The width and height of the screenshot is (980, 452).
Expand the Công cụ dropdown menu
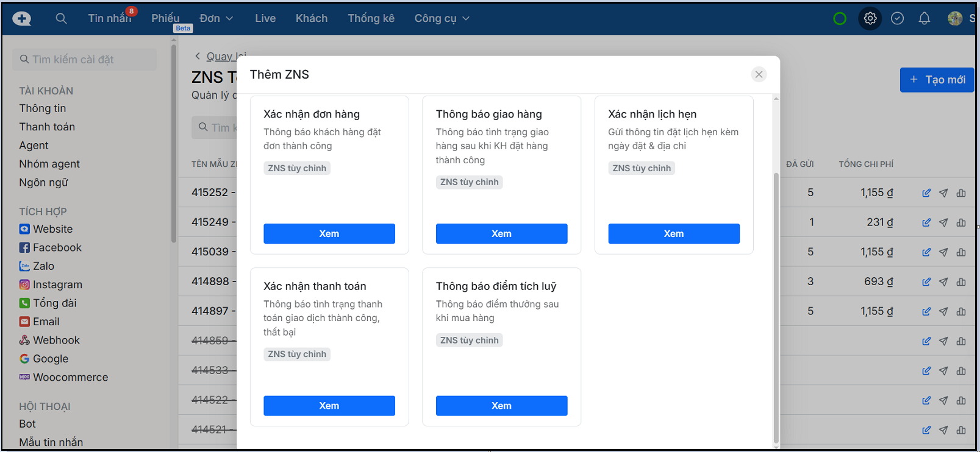pos(442,18)
